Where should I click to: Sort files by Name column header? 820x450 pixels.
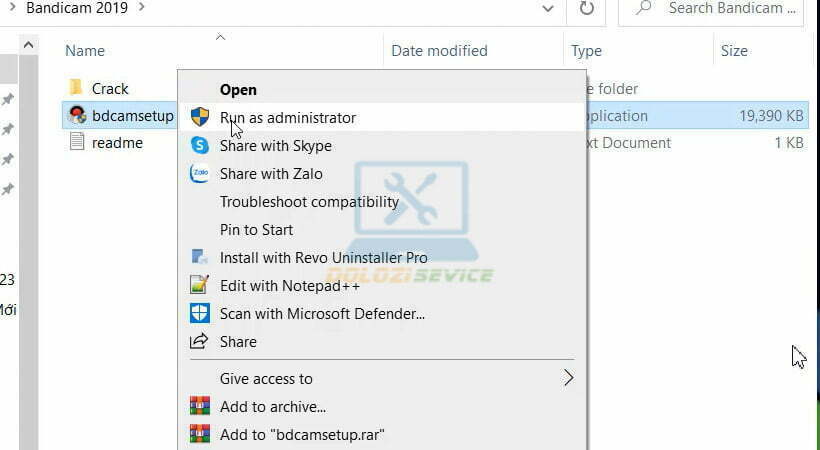pyautogui.click(x=85, y=50)
